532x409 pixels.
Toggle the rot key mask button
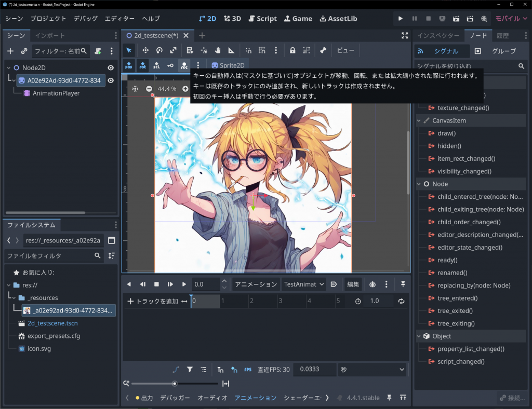[x=142, y=65]
